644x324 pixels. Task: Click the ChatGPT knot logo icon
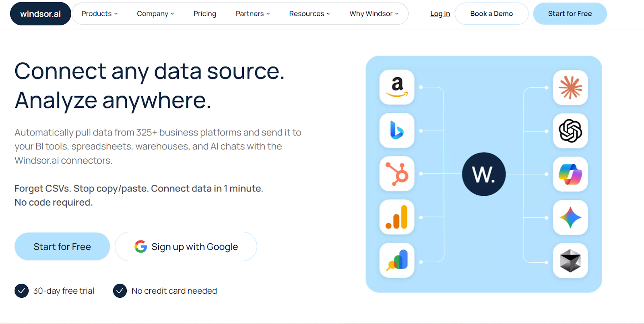click(x=570, y=131)
